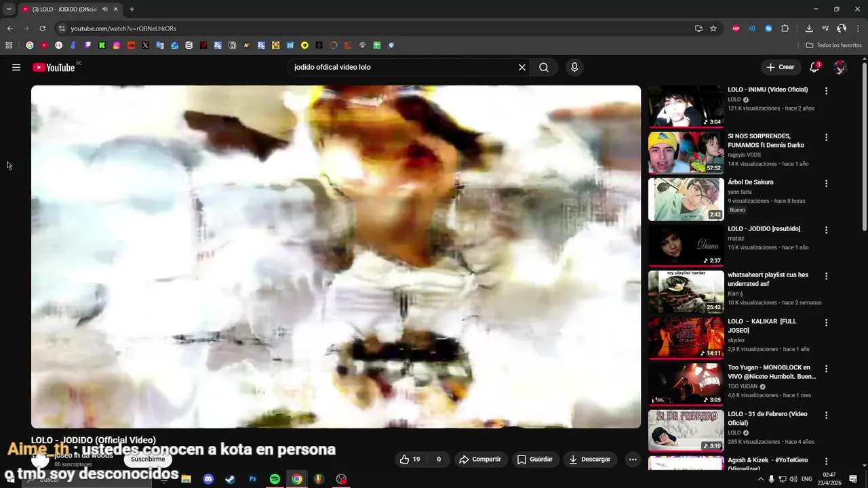
Task: Click the Crear button
Action: [781, 67]
